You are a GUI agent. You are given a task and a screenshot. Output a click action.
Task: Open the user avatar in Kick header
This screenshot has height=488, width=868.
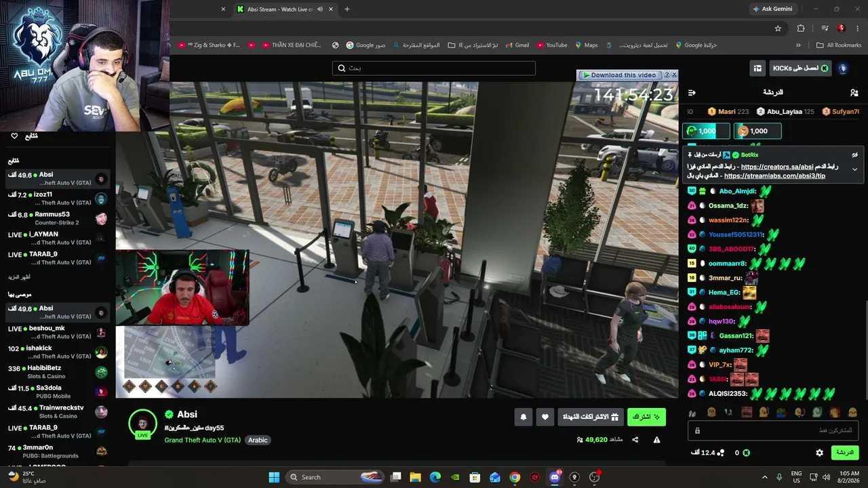[x=843, y=68]
